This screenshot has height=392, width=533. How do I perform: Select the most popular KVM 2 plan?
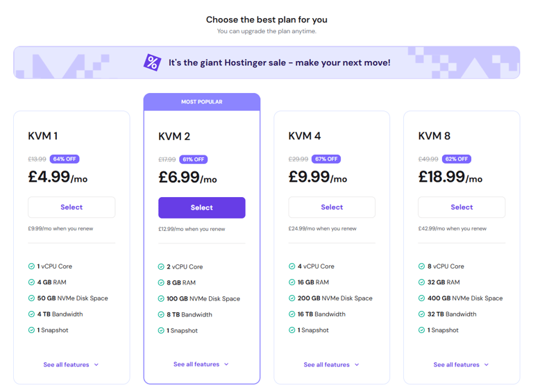tap(201, 207)
